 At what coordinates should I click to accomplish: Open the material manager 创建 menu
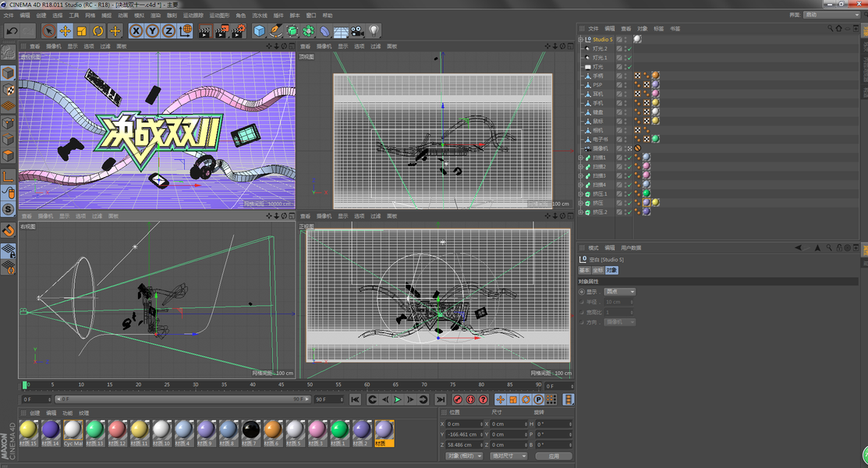click(35, 413)
